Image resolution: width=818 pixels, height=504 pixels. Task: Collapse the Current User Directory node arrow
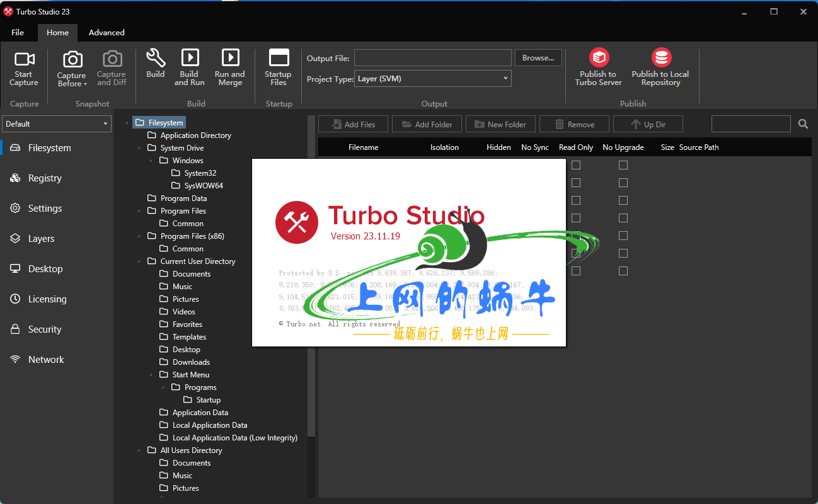coord(139,261)
